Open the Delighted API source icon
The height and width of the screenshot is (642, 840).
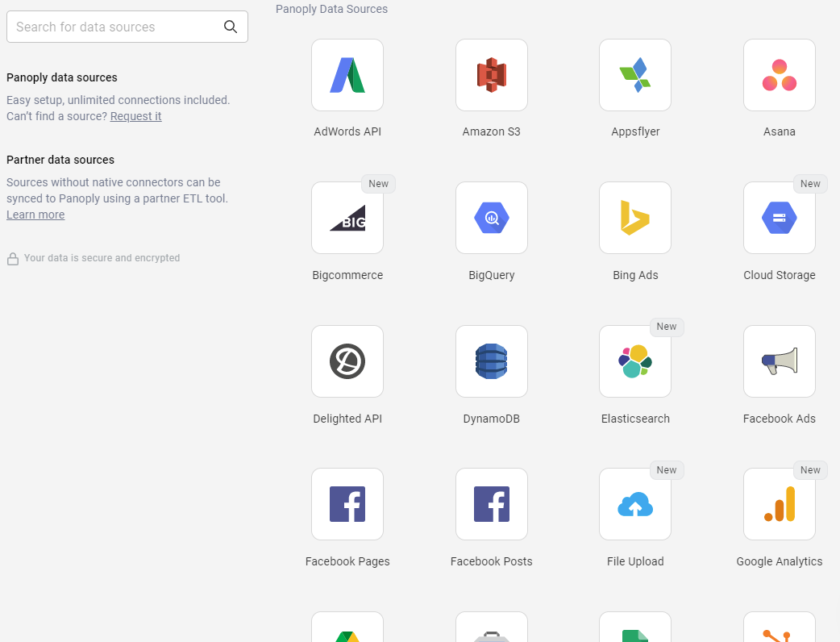[x=347, y=361]
